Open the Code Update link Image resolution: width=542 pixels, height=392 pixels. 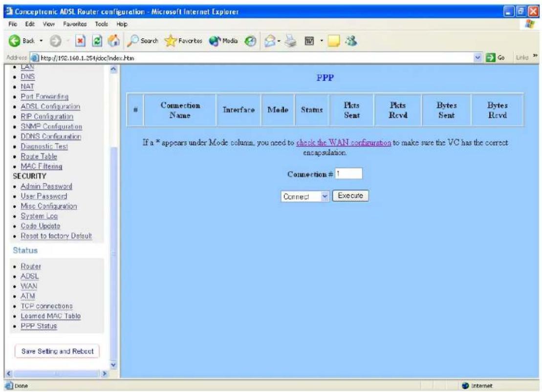point(41,226)
